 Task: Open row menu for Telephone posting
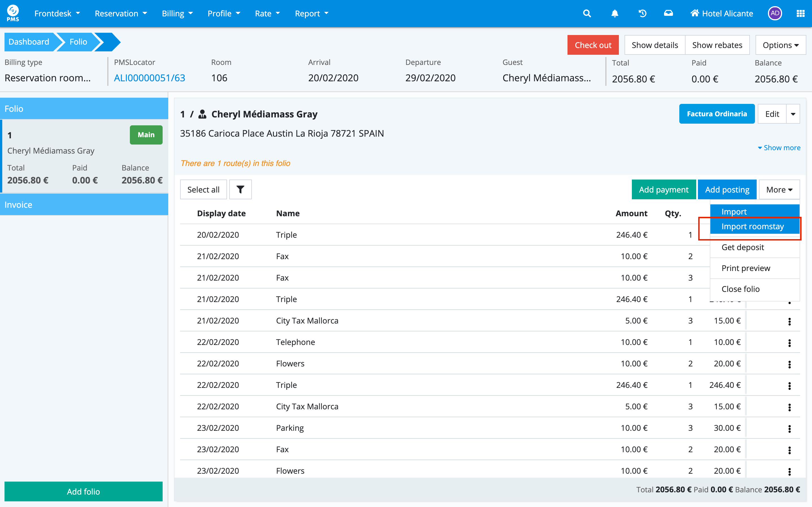(789, 343)
